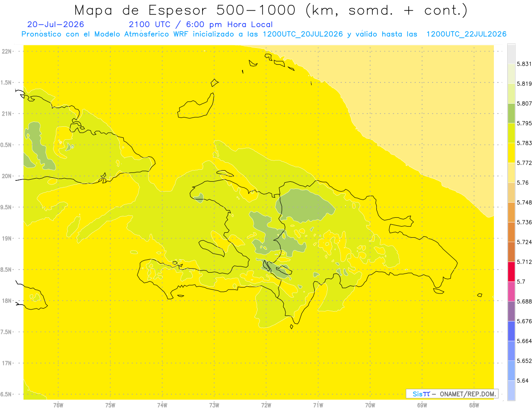Pick the purple legend swatch below 5.688
This screenshot has height=411, width=532.
pyautogui.click(x=511, y=311)
